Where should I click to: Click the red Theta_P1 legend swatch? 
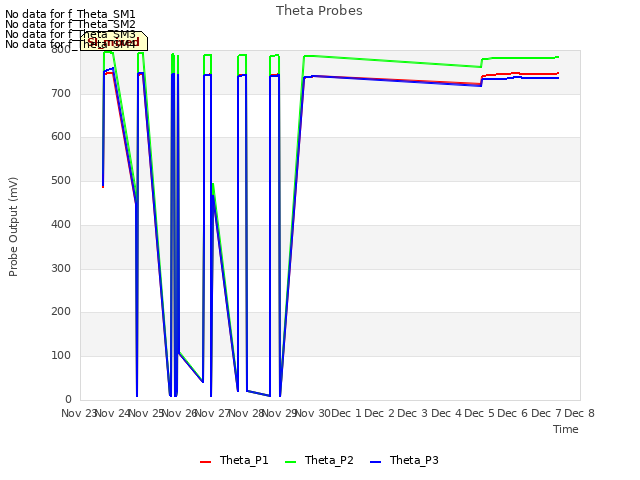pos(205,462)
